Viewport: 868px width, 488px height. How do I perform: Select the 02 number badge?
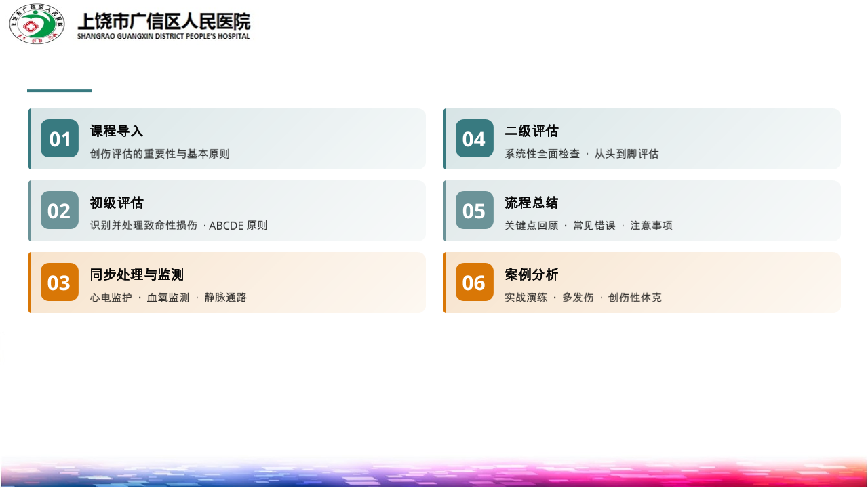(60, 210)
